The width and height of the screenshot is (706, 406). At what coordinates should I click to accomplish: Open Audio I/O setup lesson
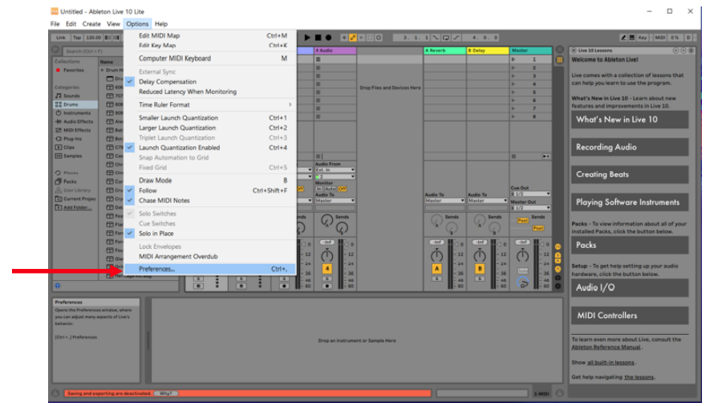coord(629,288)
